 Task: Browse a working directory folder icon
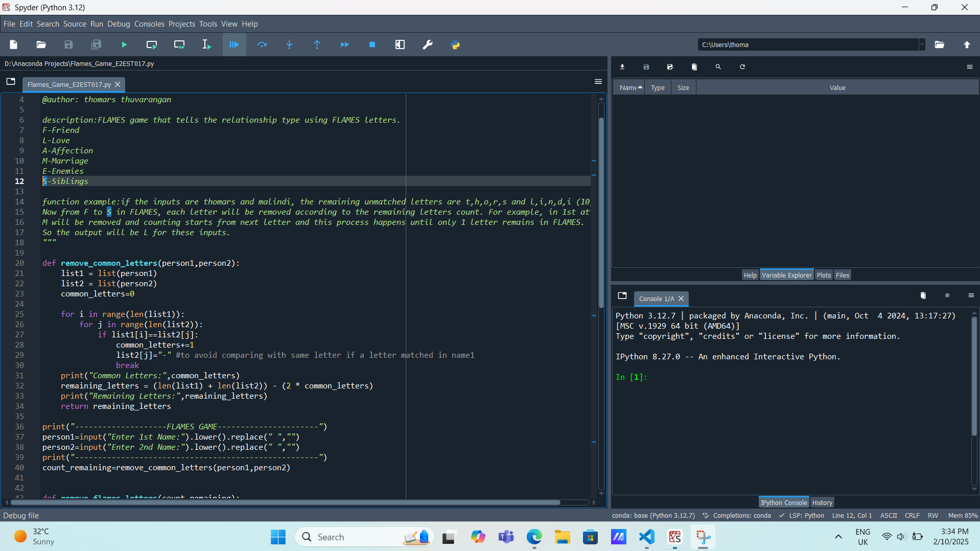tap(940, 45)
